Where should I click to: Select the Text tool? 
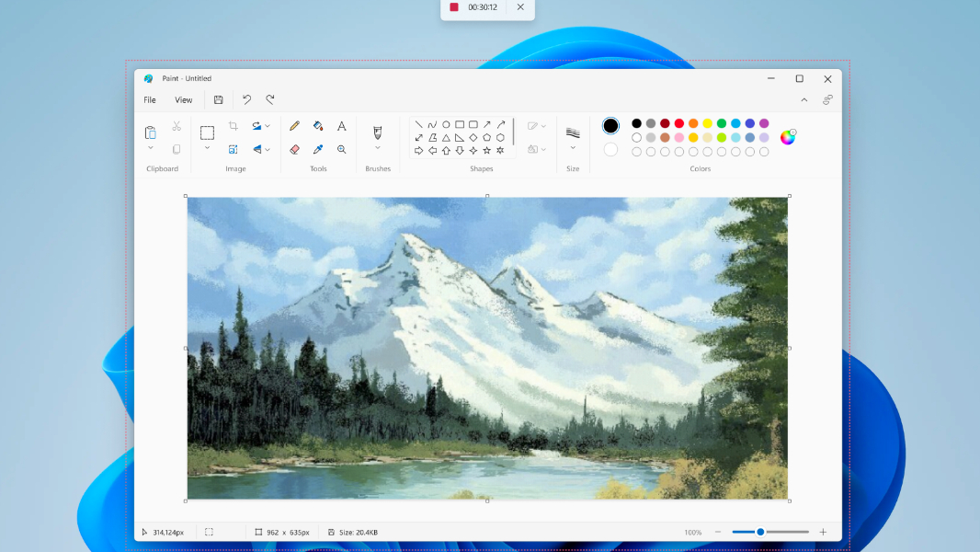(x=341, y=126)
